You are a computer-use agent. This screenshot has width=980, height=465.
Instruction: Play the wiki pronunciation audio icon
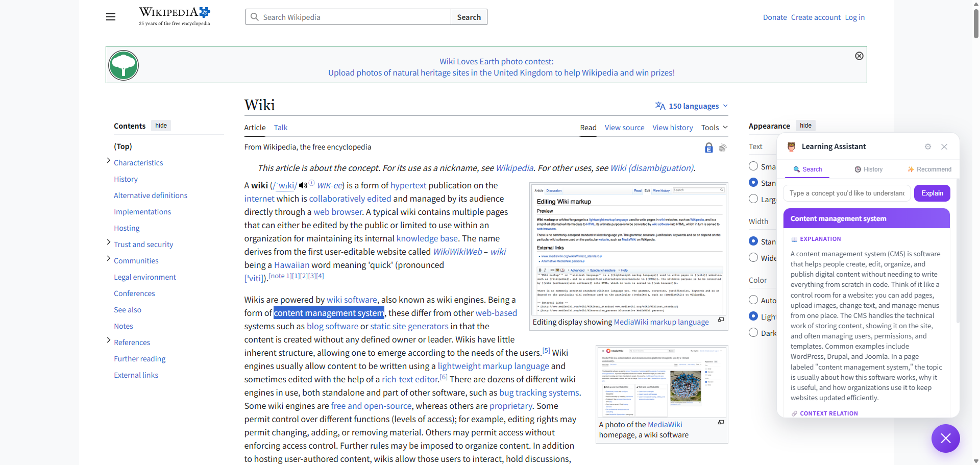(303, 185)
